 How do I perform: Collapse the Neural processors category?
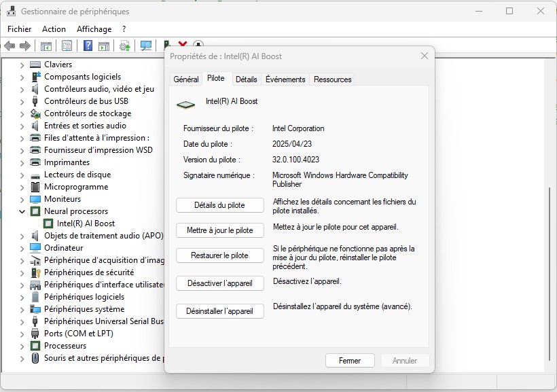click(22, 211)
